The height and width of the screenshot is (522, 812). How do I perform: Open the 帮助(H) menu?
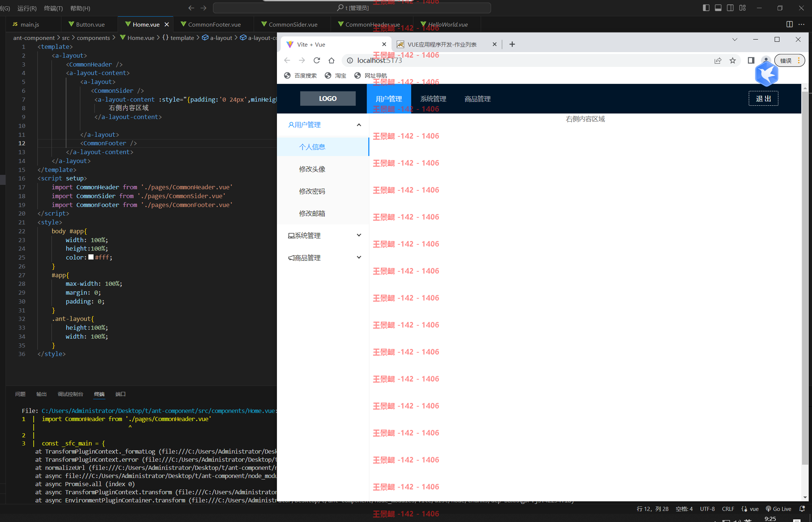tap(80, 8)
